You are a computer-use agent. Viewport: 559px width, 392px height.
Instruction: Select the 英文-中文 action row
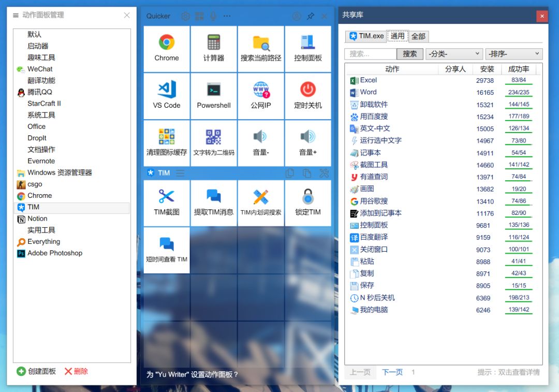(442, 129)
